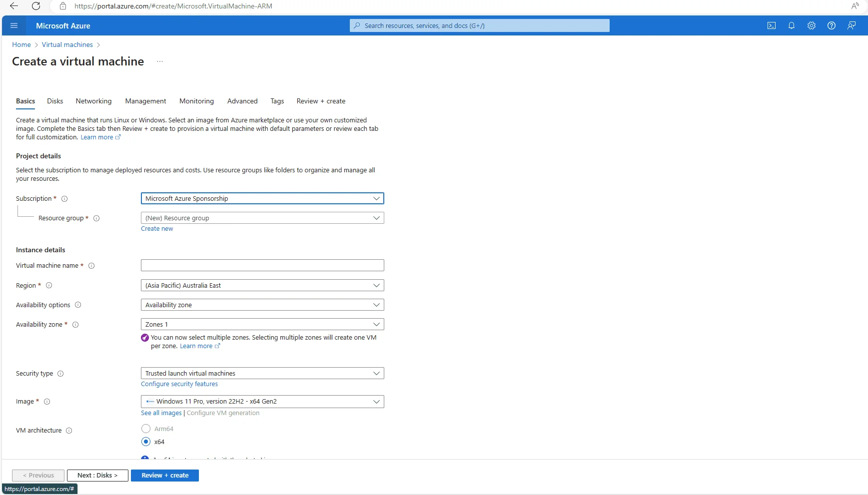Click the browser back arrow
Viewport: 868px width, 495px height.
[x=14, y=6]
